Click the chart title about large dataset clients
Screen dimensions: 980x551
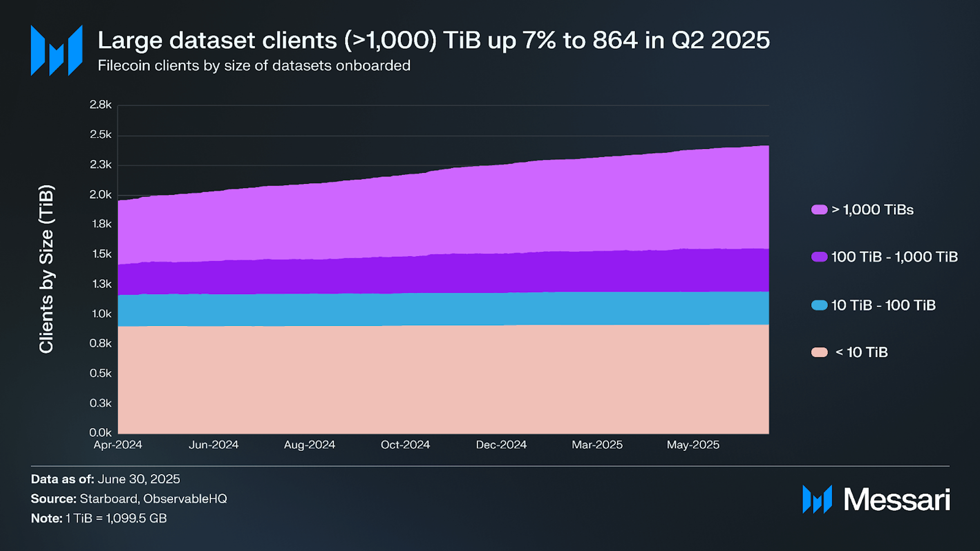coord(434,40)
